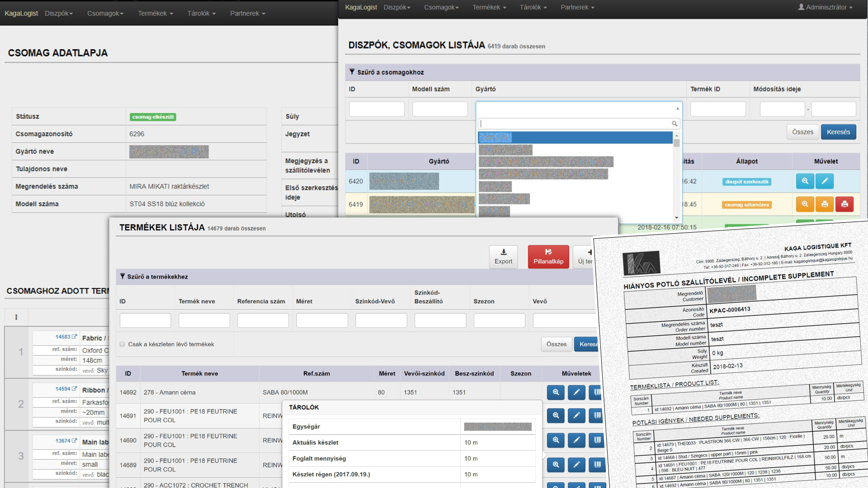Image resolution: width=868 pixels, height=488 pixels.
Task: Open product link 13674
Action: (66, 441)
